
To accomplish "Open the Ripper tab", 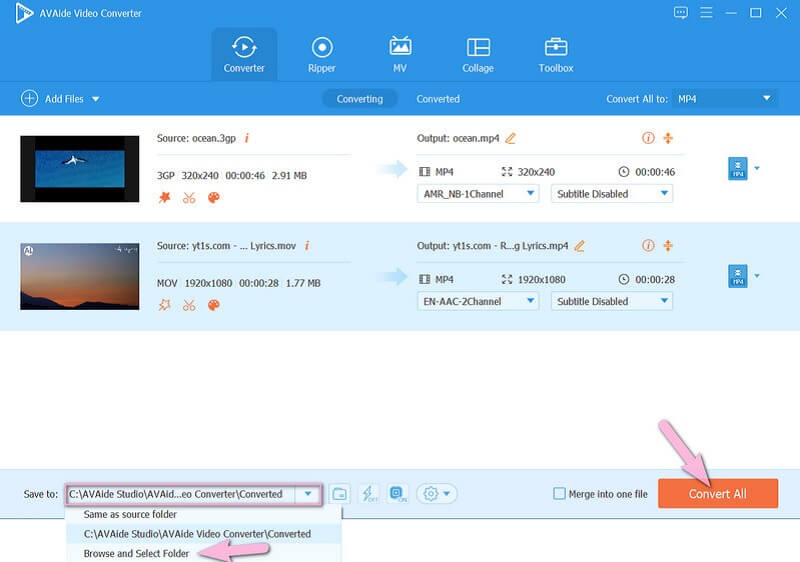I will tap(322, 55).
